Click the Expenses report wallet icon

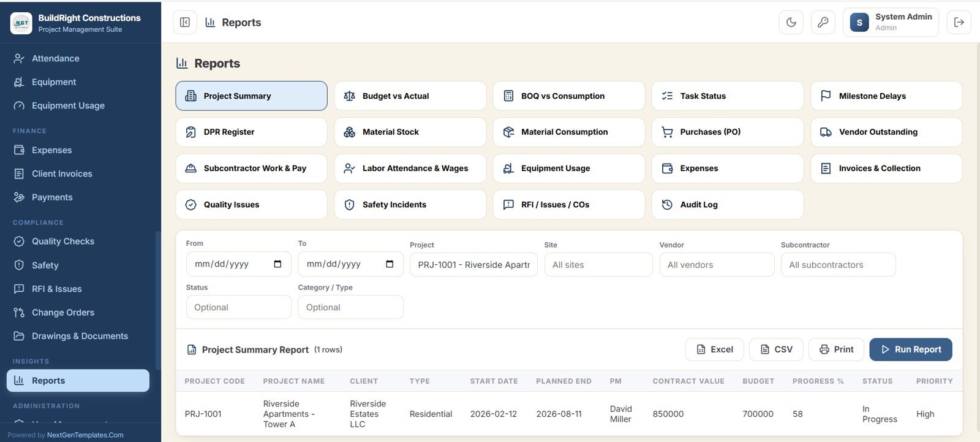point(667,169)
